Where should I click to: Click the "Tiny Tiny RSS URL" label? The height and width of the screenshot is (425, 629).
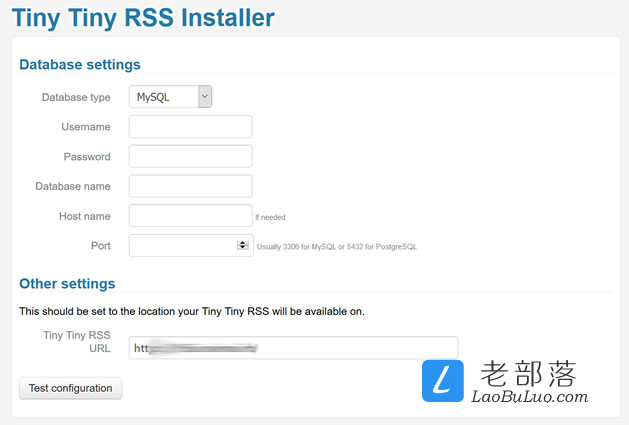click(x=77, y=342)
